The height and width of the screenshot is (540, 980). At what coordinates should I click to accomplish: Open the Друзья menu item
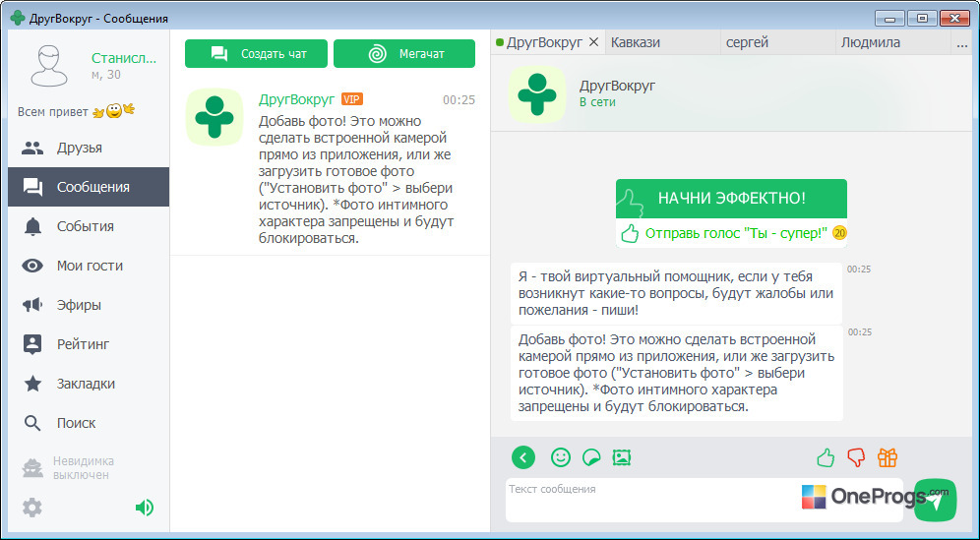89,149
